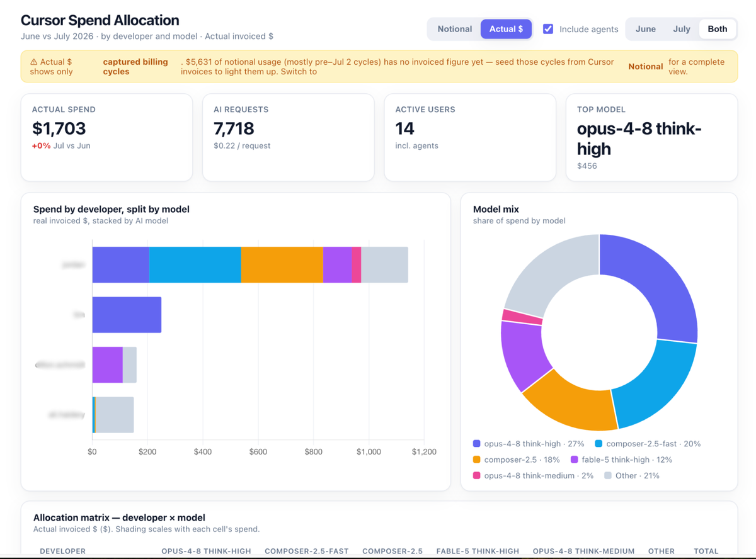Click the gray Other segment in top bar

(x=384, y=264)
